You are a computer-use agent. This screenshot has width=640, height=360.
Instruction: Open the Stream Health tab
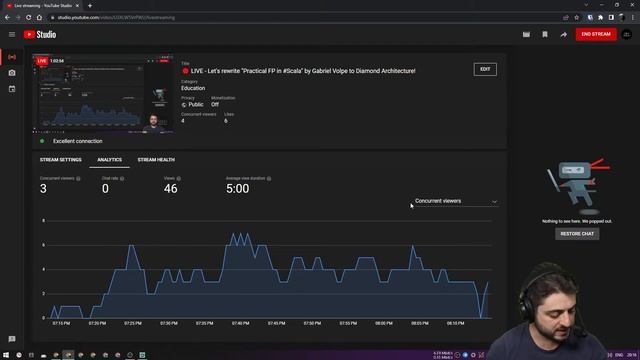pos(156,160)
